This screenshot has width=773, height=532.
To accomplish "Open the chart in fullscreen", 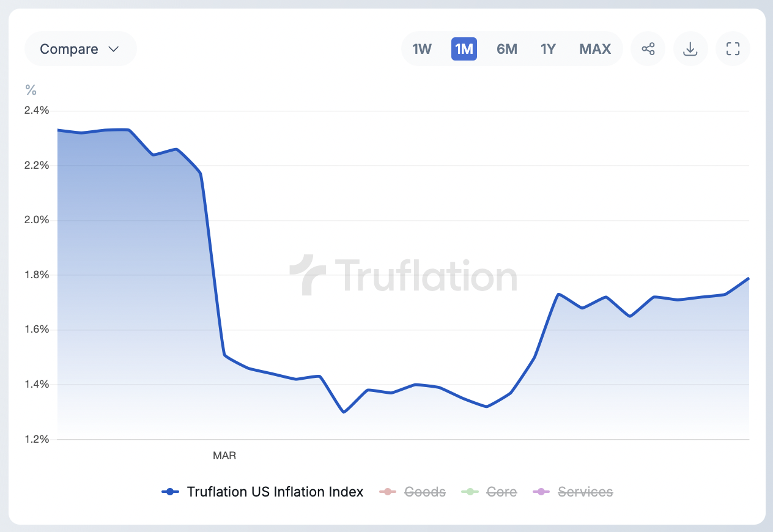I will point(733,49).
